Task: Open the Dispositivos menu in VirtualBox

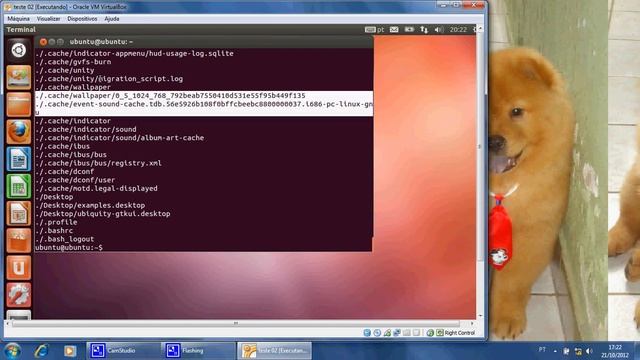Action: tap(82, 19)
